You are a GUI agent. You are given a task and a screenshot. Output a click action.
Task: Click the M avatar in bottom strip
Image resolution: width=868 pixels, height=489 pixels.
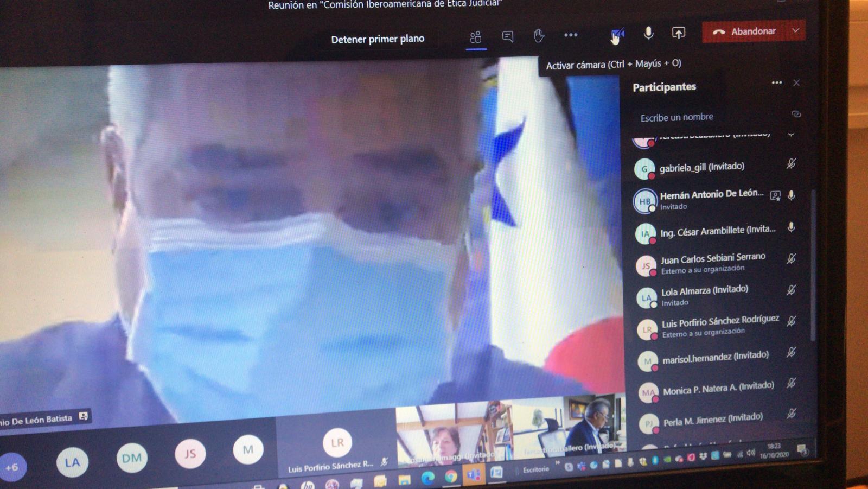pos(248,449)
